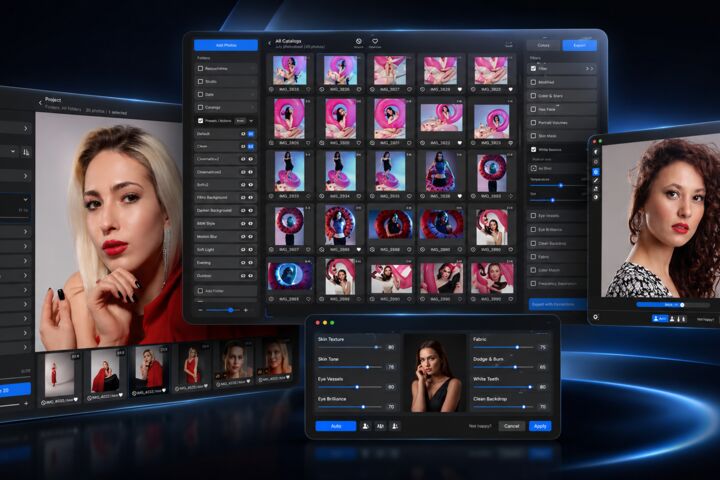Click the person-plus icon next to Auto in dialog

(366, 426)
